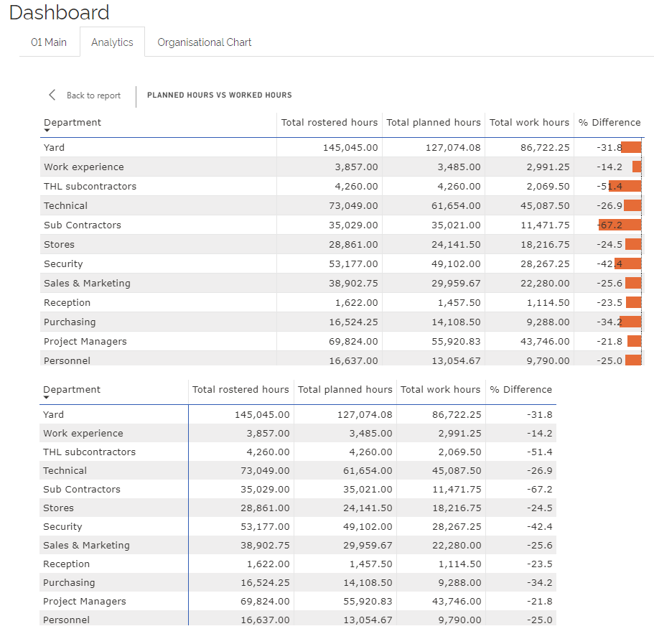Click sort arrow under upper Department header
Viewport: 654px width, 644px height.
pos(47,131)
